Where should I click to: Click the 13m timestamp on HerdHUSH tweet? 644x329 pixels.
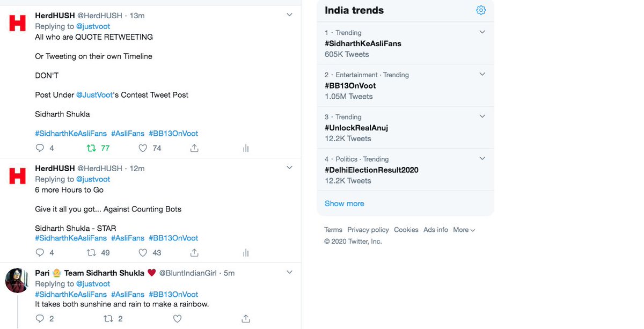[x=137, y=16]
